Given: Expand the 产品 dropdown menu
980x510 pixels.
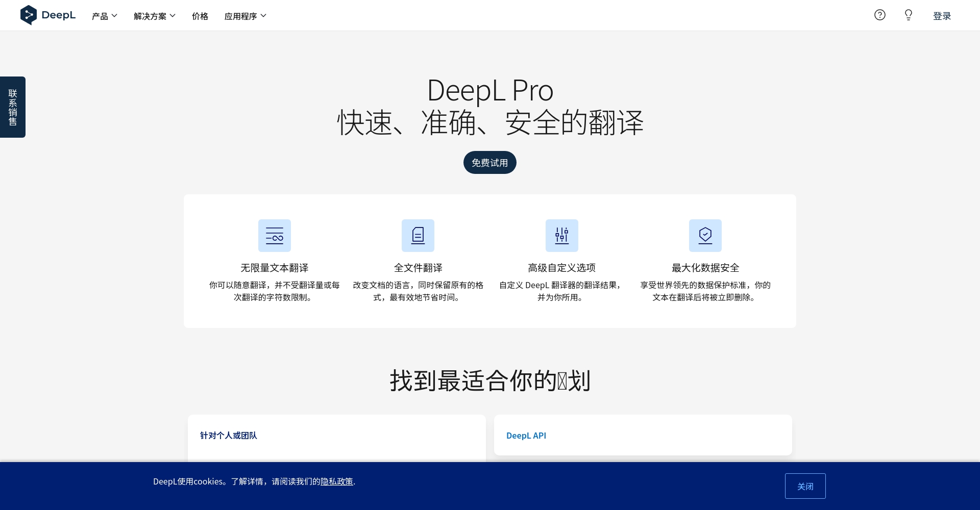Looking at the screenshot, I should (x=105, y=16).
